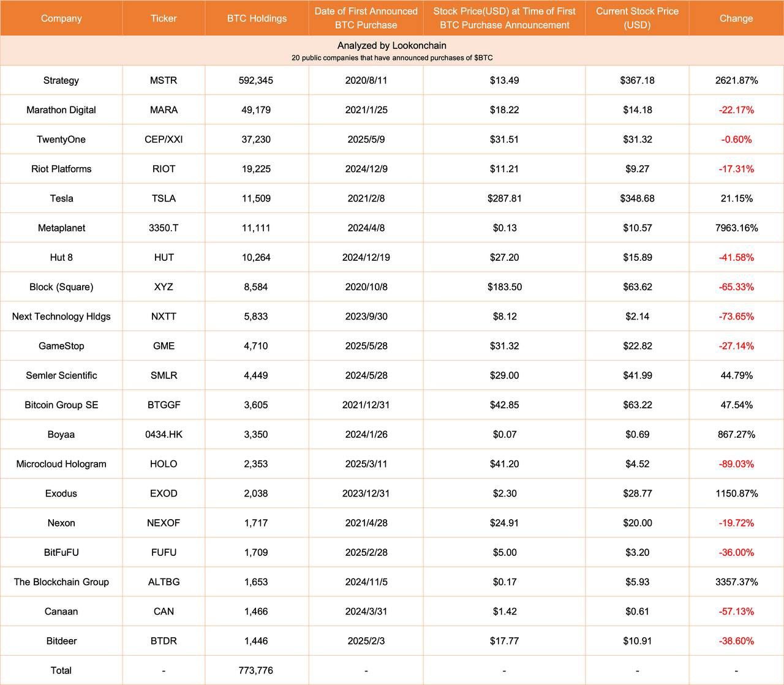The image size is (784, 685).
Task: Click the 4,710 BTC holdings value
Action: (256, 345)
